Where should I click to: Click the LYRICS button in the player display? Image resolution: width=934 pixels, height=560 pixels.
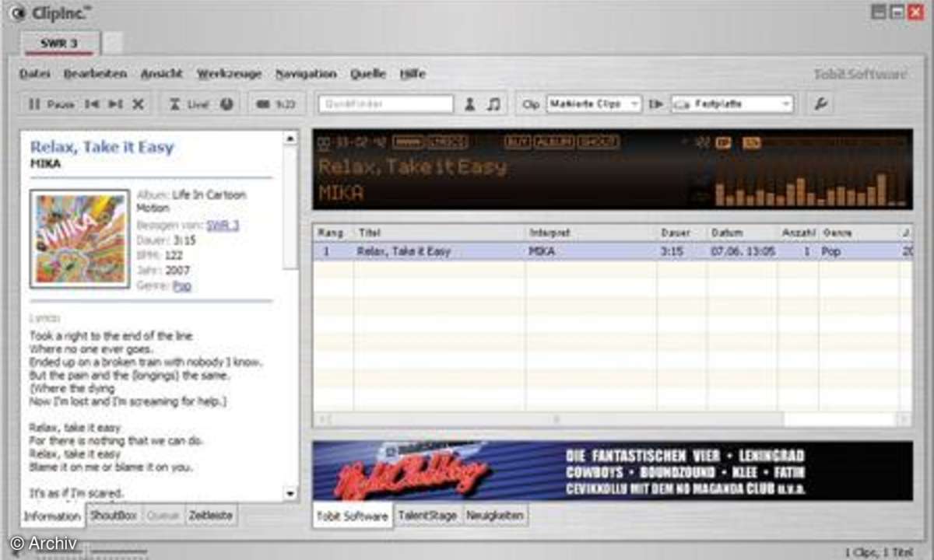coord(448,142)
